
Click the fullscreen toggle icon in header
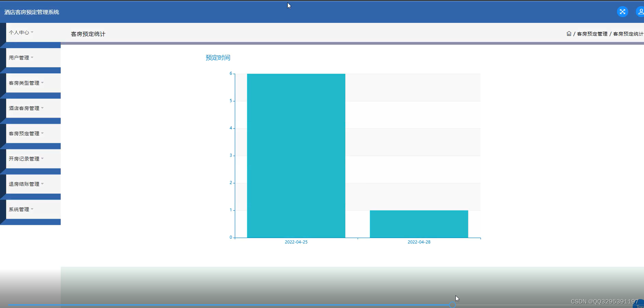coord(623,12)
